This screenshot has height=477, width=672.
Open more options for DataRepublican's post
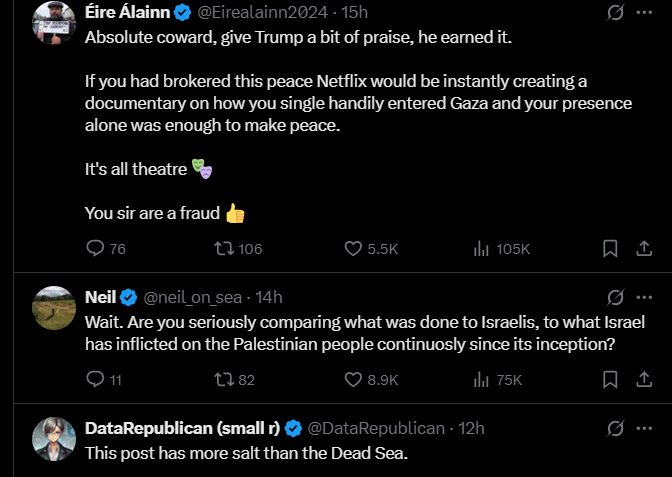645,428
